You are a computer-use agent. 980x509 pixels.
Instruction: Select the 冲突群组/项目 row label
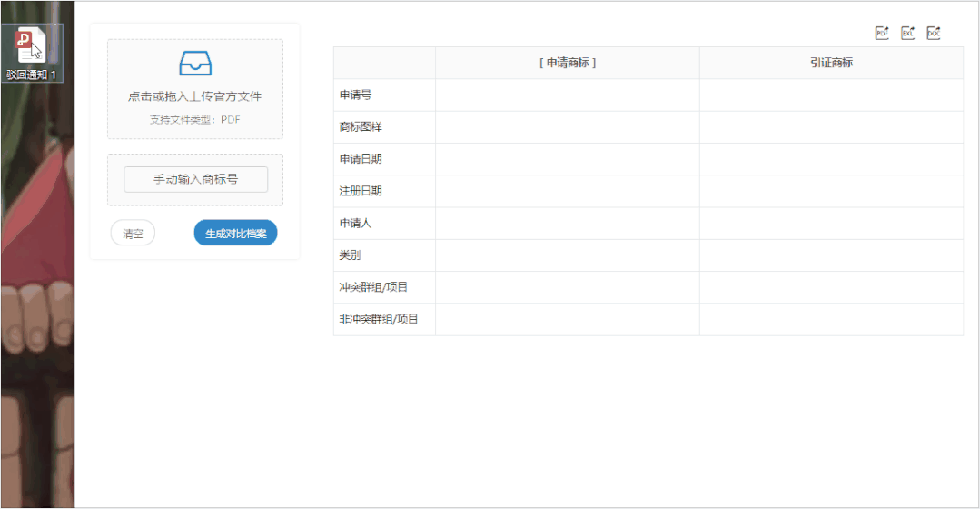(373, 287)
